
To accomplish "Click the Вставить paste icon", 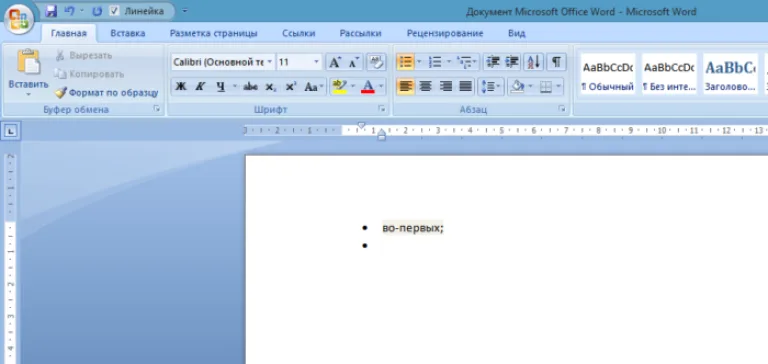I will 28,62.
